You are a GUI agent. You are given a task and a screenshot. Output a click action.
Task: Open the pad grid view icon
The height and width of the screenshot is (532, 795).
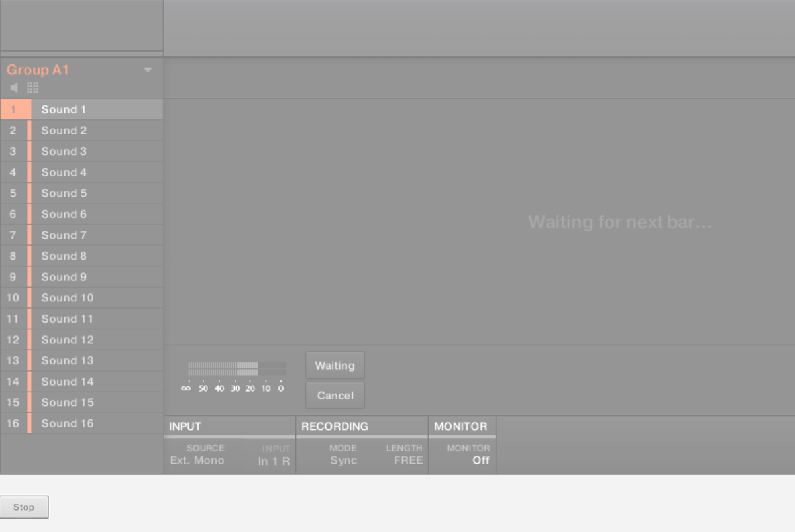coord(33,88)
